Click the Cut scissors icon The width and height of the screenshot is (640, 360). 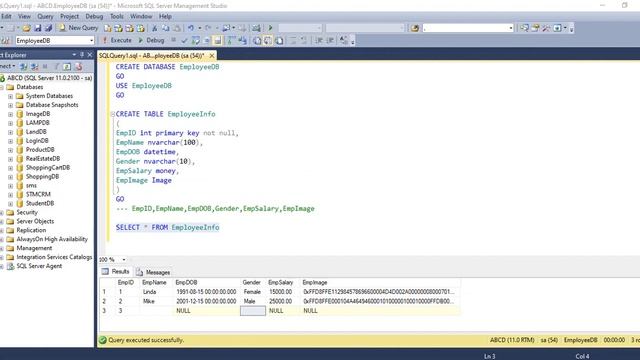[154, 28]
